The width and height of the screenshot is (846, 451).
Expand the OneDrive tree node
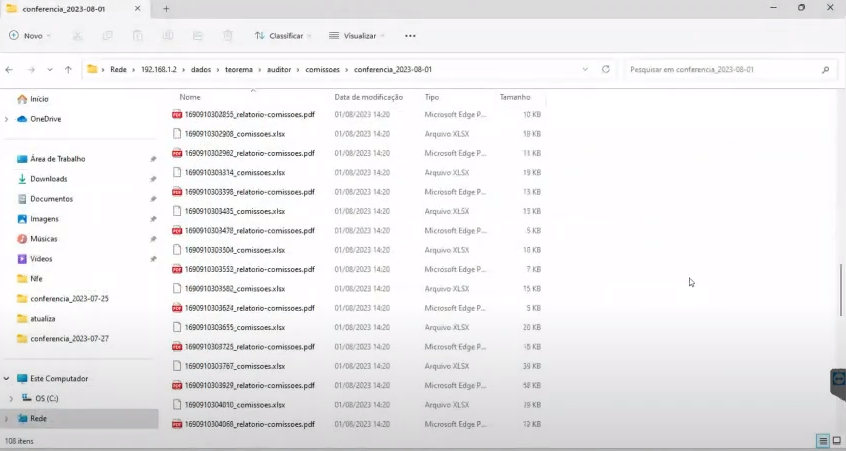pos(6,119)
